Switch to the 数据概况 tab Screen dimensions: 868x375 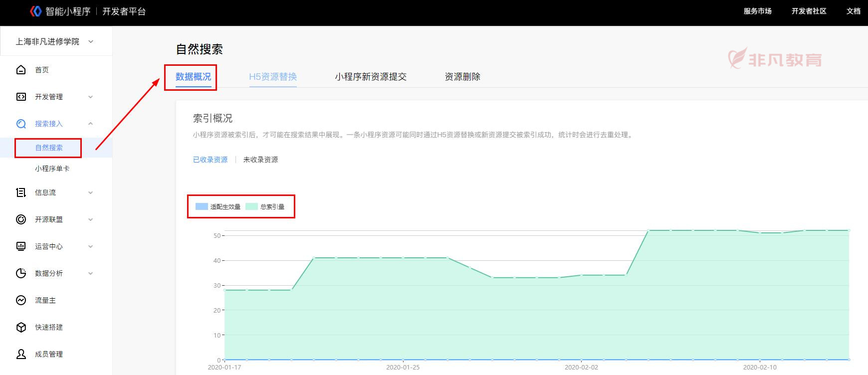[193, 77]
